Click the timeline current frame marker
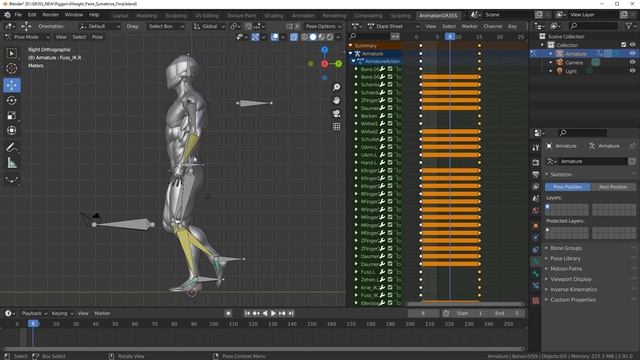Viewport: 640px width, 360px height. click(x=33, y=324)
